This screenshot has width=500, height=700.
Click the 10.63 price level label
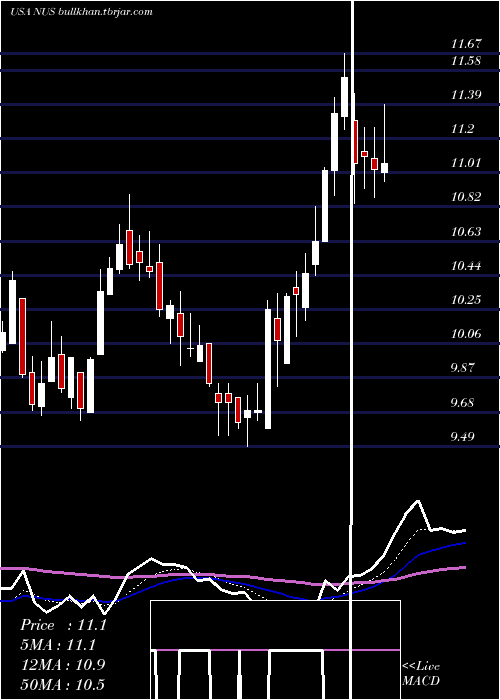(x=466, y=232)
